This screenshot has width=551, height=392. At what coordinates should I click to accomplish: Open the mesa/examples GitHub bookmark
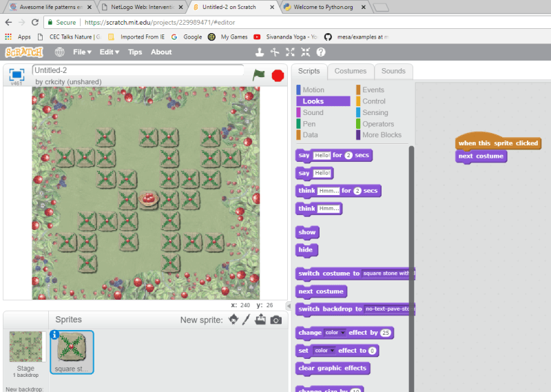tap(356, 37)
